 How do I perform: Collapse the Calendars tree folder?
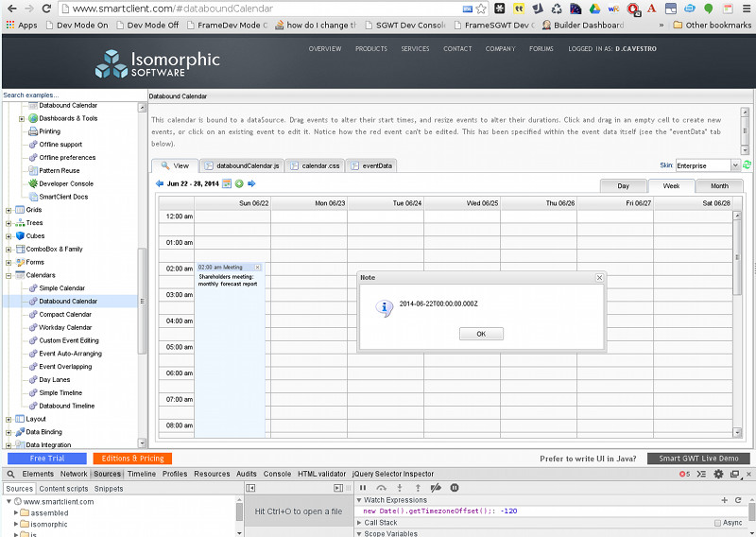pos(9,275)
